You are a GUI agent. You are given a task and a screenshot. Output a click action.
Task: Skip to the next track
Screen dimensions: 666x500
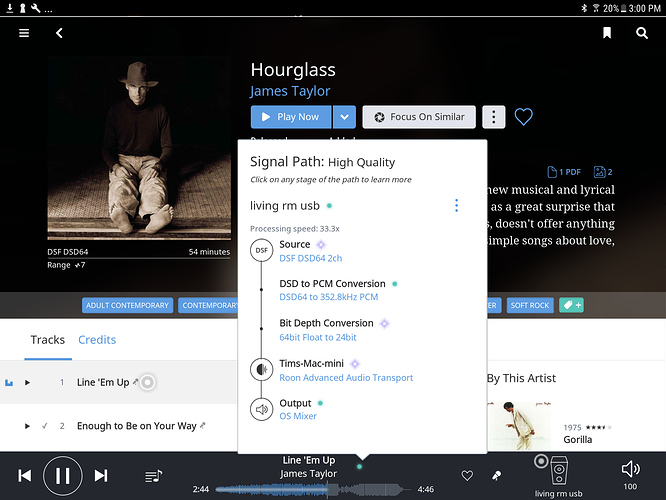pos(101,476)
